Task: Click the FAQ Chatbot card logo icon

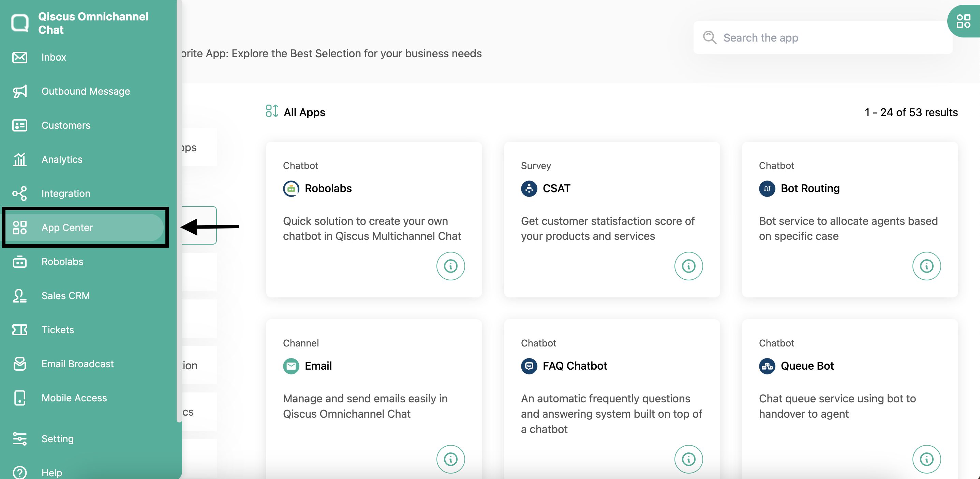Action: coord(529,366)
